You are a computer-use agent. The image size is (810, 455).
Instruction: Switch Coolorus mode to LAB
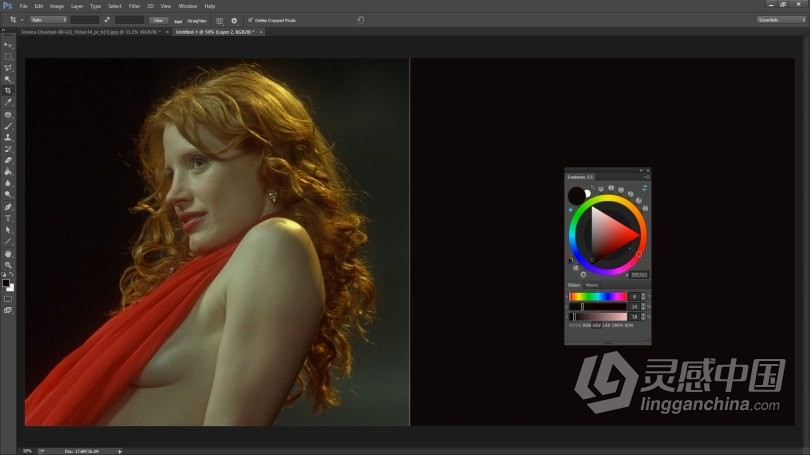point(606,325)
